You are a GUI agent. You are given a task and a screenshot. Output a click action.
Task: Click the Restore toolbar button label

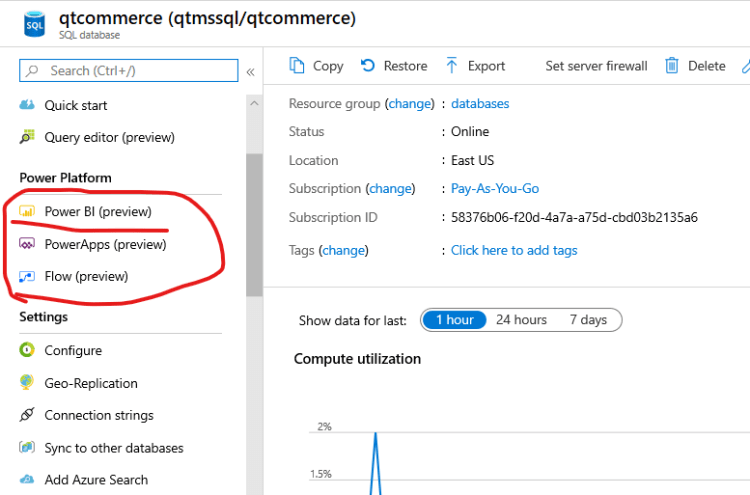click(406, 66)
